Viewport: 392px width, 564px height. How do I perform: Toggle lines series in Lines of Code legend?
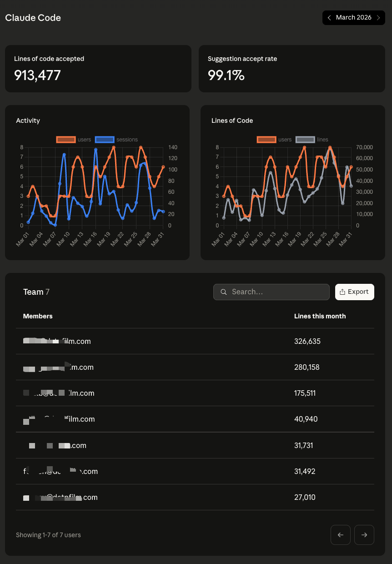point(312,140)
